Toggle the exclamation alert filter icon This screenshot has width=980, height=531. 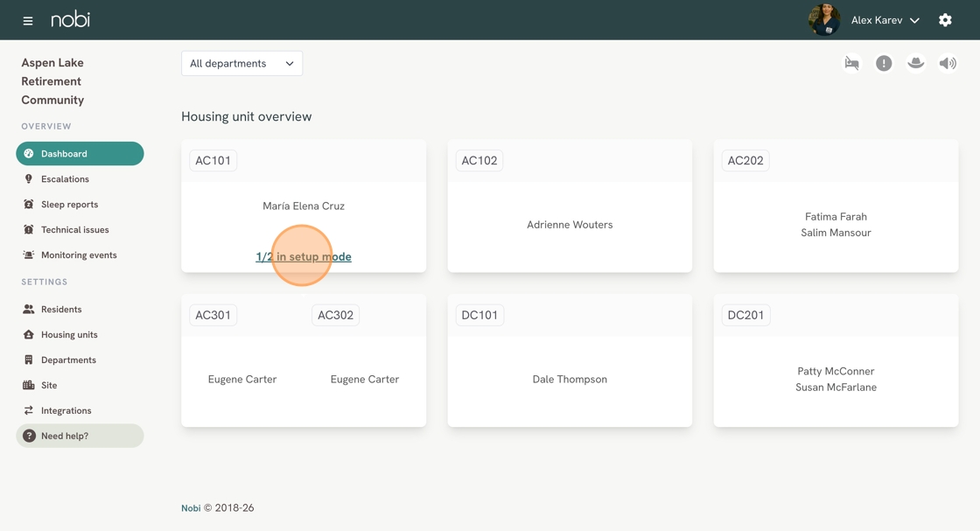coord(884,63)
